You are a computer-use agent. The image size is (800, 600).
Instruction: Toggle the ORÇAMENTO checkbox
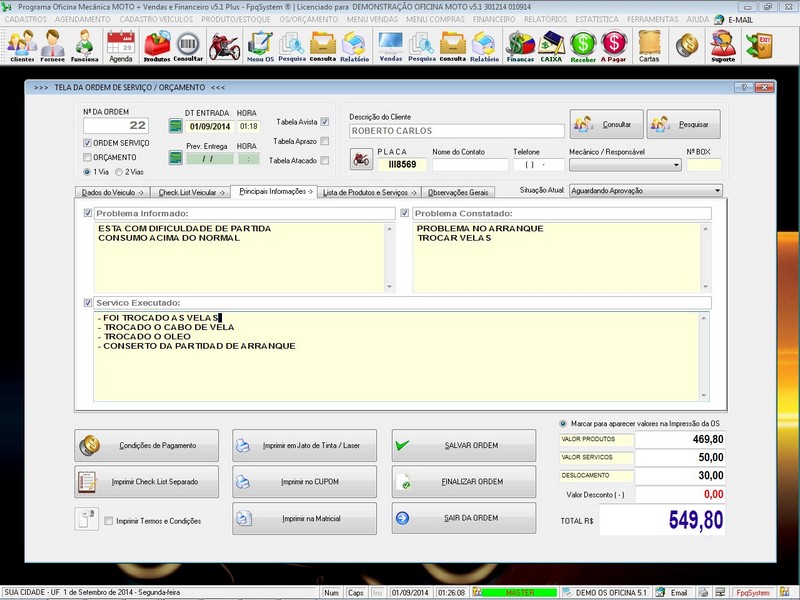pyautogui.click(x=87, y=157)
